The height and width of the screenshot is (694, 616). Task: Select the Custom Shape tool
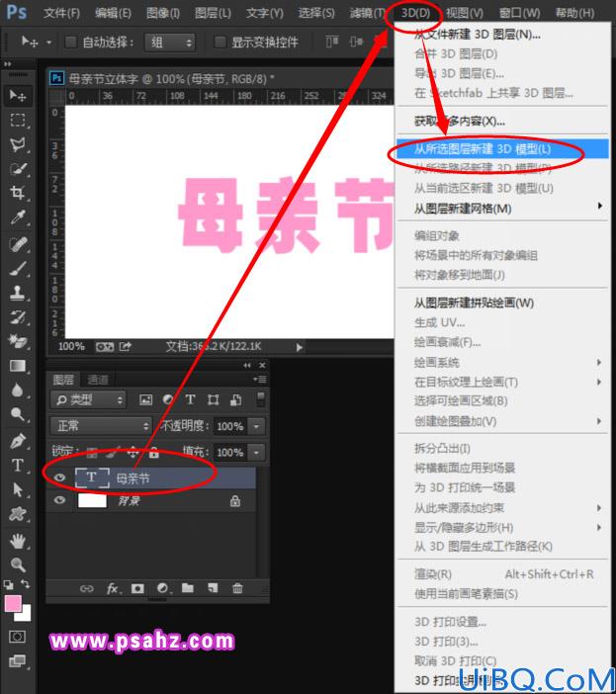point(18,514)
